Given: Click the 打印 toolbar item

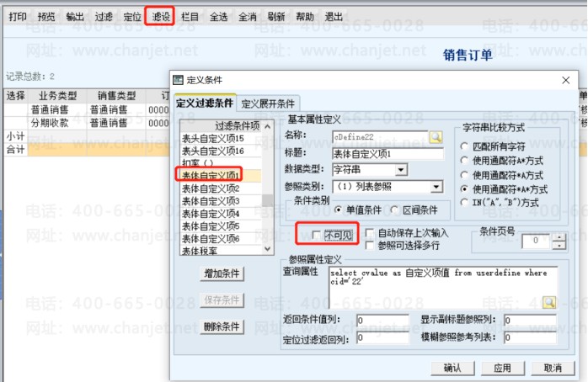Looking at the screenshot, I should point(18,17).
